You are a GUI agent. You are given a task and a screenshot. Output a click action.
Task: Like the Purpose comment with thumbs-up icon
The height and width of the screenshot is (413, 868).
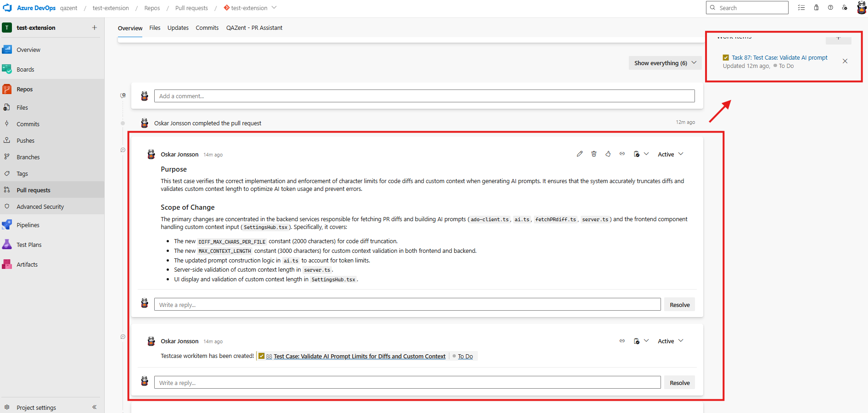tap(608, 154)
